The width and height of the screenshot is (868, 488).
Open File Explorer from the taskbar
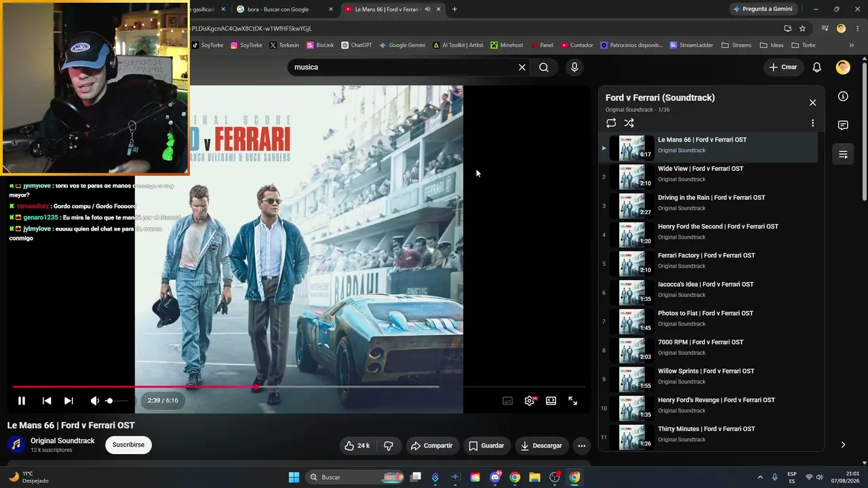point(534,477)
